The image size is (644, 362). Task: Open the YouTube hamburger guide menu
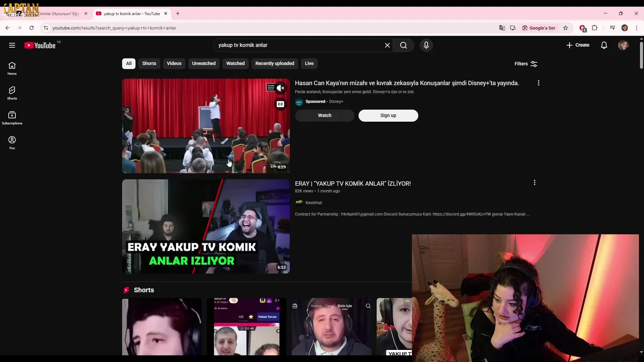[12, 45]
